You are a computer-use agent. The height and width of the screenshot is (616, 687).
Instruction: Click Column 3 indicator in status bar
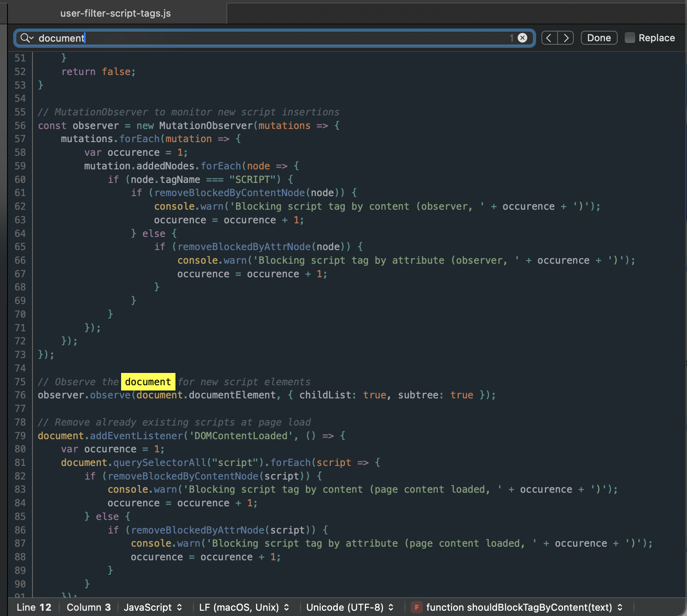89,607
